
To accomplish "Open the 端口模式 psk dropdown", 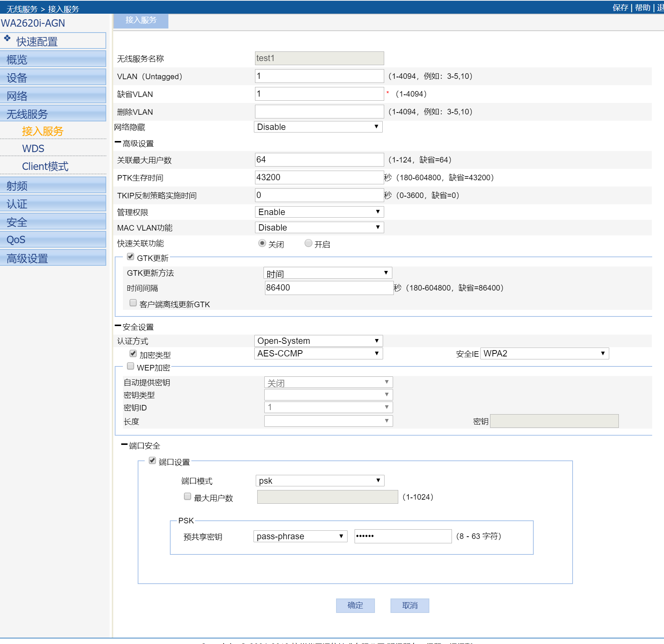I will (x=320, y=481).
